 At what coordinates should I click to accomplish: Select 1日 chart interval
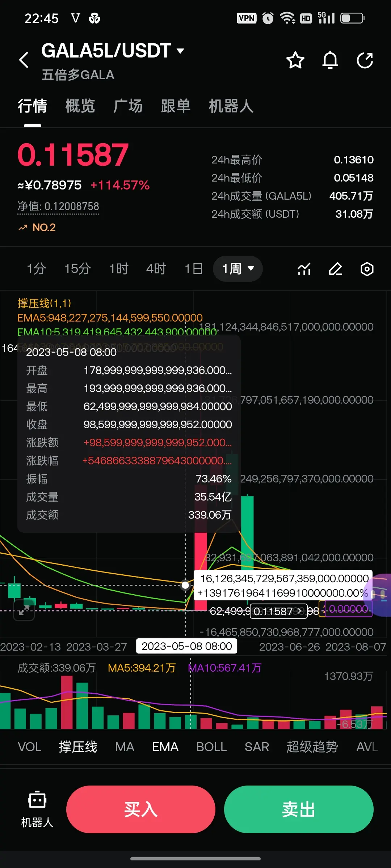coord(193,269)
